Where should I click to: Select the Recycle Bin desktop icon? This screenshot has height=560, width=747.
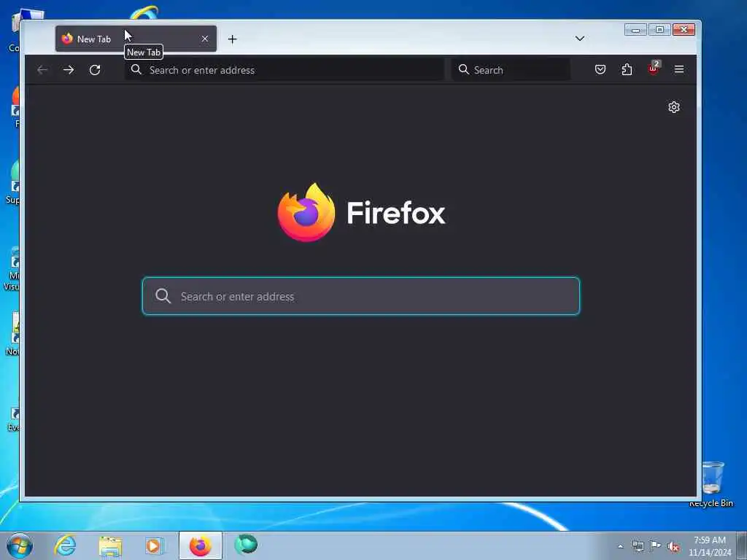tap(711, 483)
